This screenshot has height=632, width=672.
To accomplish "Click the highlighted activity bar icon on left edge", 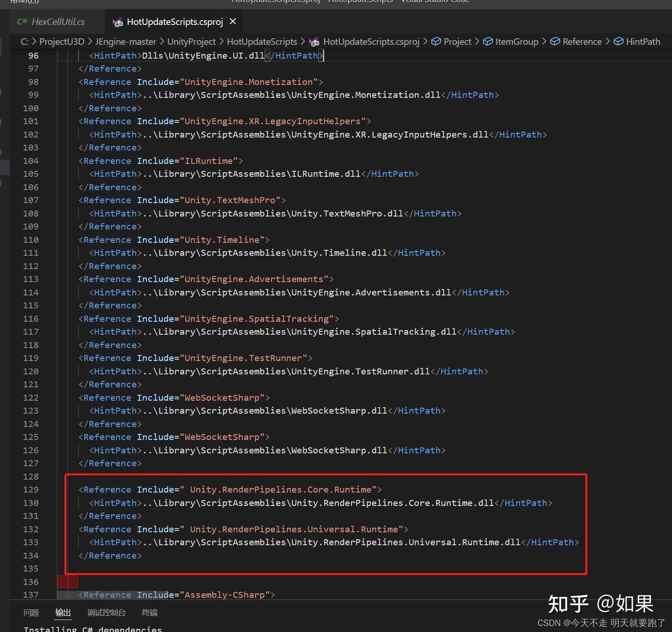I will pyautogui.click(x=4, y=167).
